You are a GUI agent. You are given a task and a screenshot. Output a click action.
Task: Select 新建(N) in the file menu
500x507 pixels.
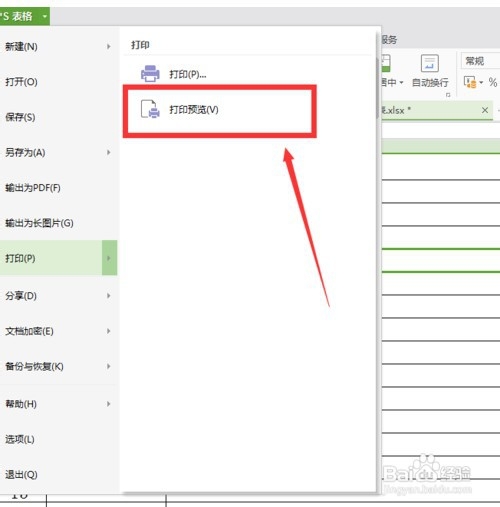(x=58, y=46)
